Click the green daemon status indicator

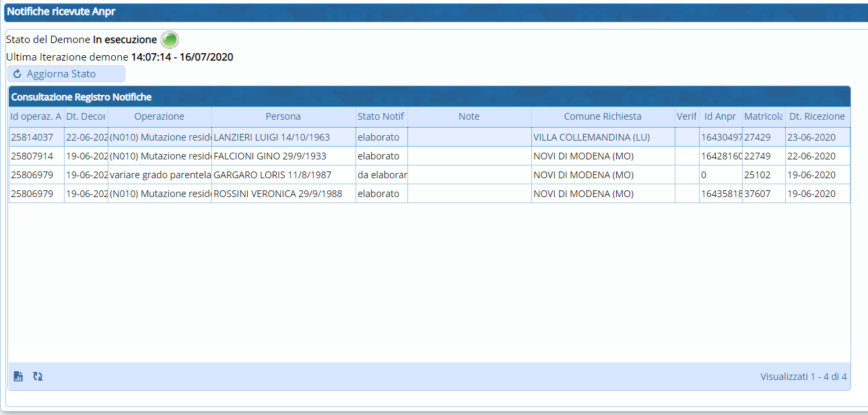pyautogui.click(x=170, y=40)
